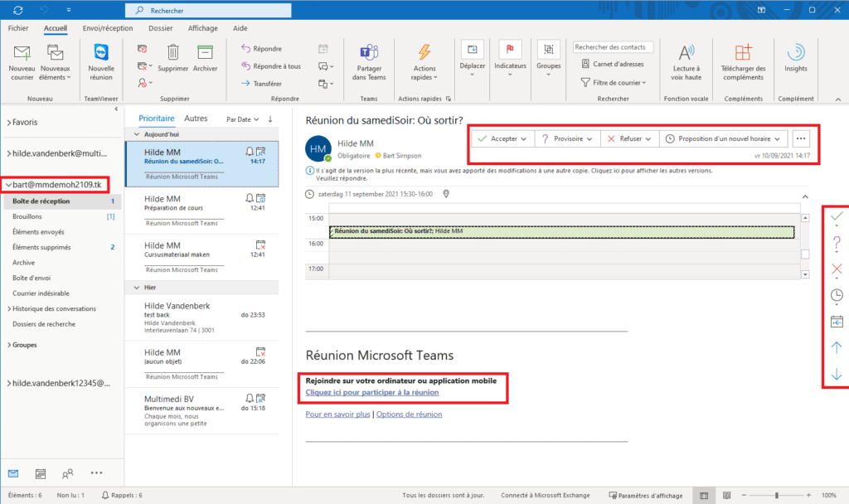Click Mail icon in navigation bar

[x=13, y=473]
